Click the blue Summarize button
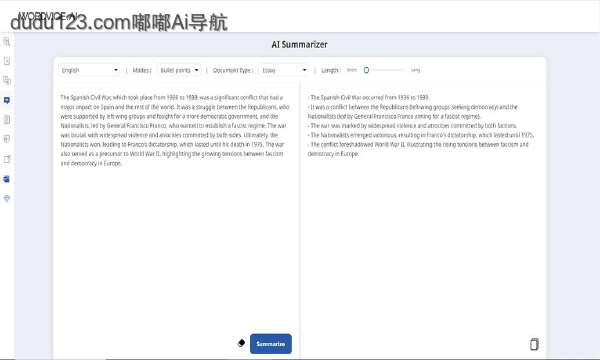Image resolution: width=600 pixels, height=360 pixels. pyautogui.click(x=271, y=344)
